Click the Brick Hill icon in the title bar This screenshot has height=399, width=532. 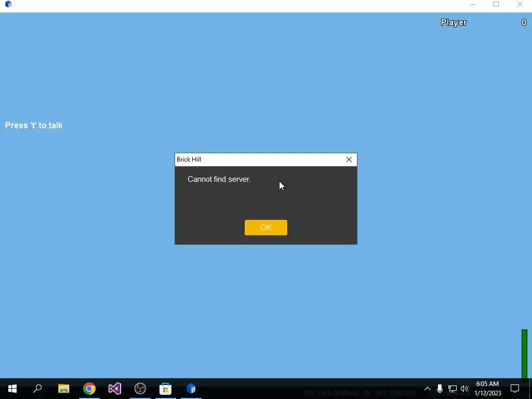(x=8, y=4)
